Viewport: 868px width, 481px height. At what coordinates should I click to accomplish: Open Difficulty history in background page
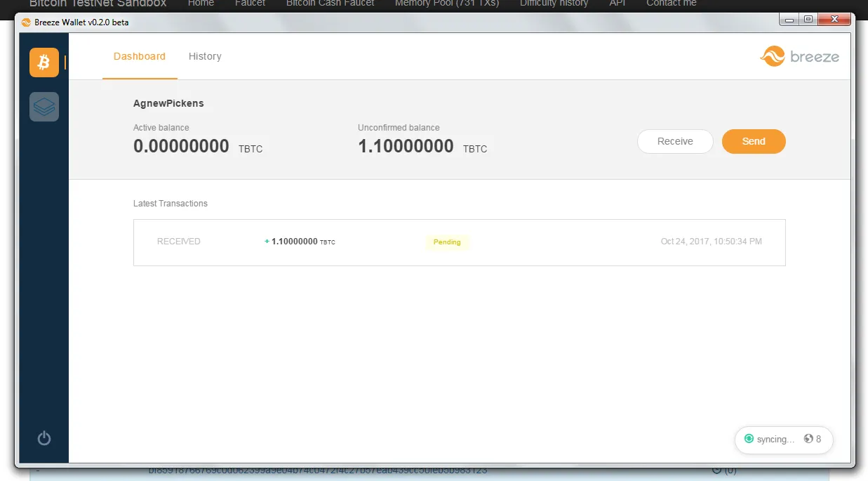point(554,4)
